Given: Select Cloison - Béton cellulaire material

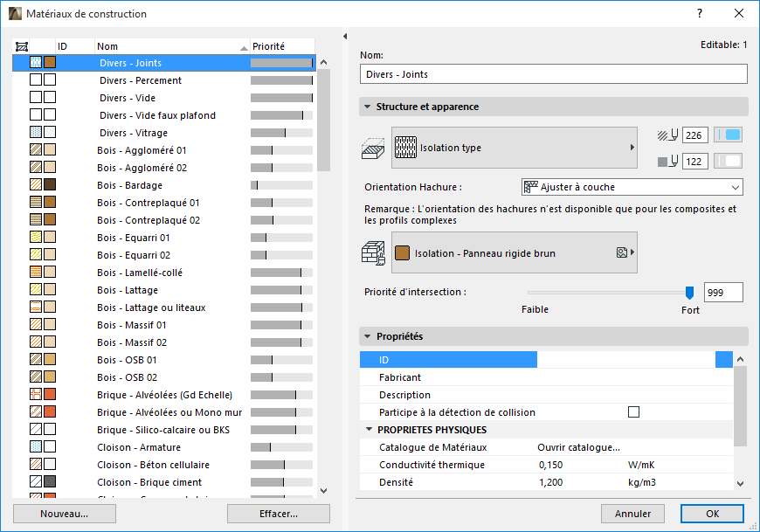Looking at the screenshot, I should (x=164, y=464).
